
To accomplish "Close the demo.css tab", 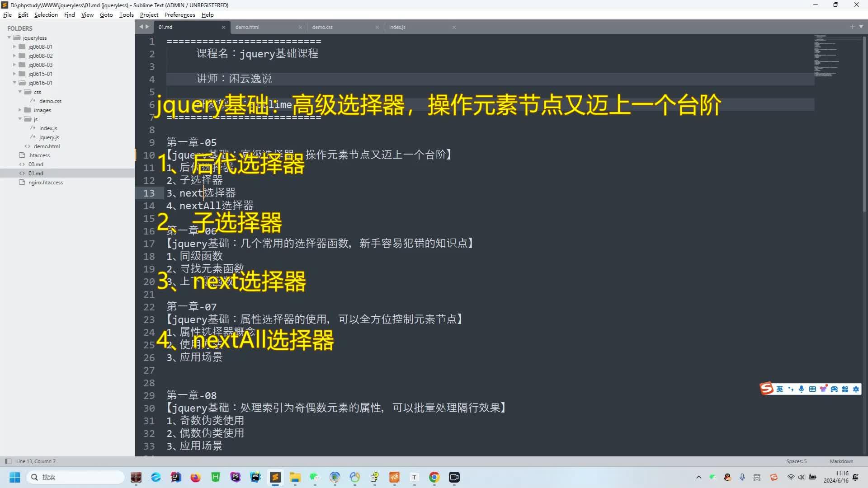I will click(x=377, y=27).
